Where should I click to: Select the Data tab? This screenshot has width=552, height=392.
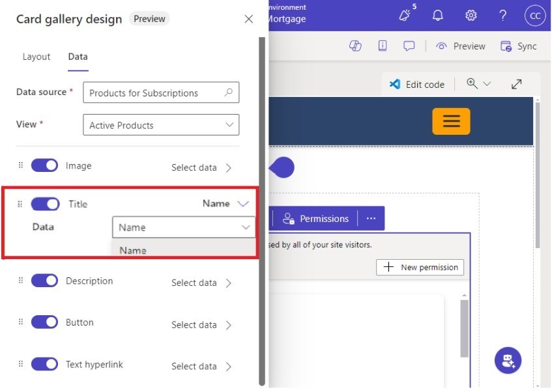pos(78,57)
